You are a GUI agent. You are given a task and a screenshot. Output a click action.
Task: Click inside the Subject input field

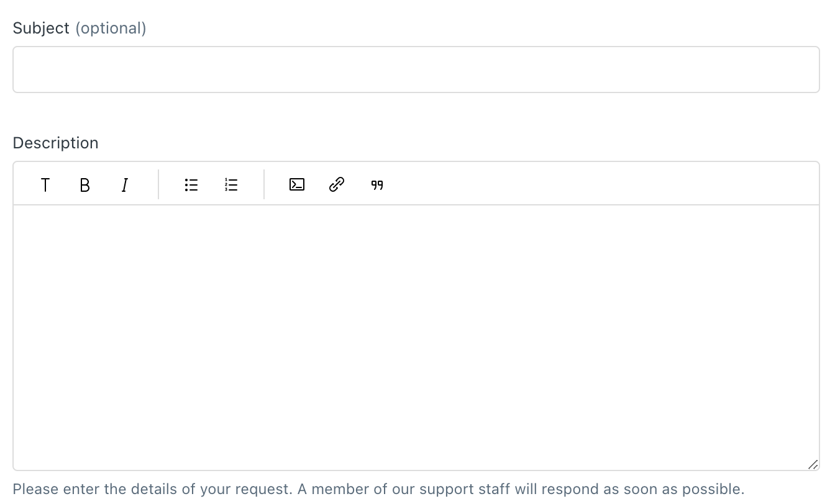pyautogui.click(x=416, y=70)
